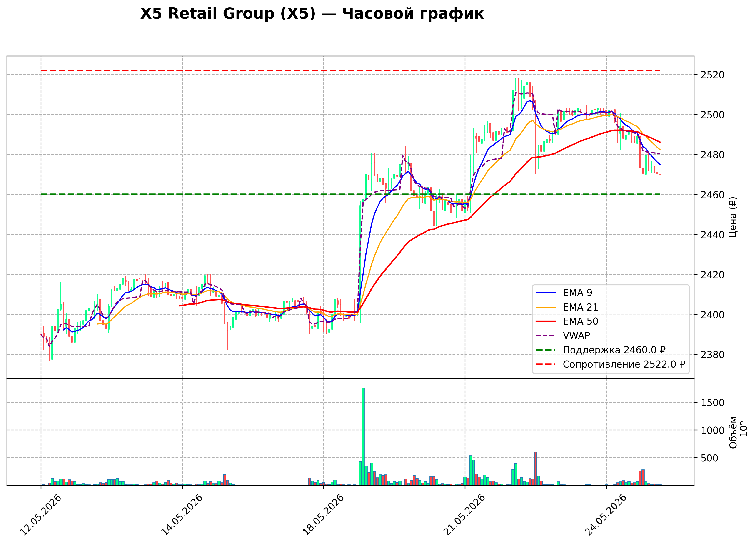This screenshot has width=756, height=544.
Task: Click the price axis value 2520
Action: pyautogui.click(x=713, y=75)
